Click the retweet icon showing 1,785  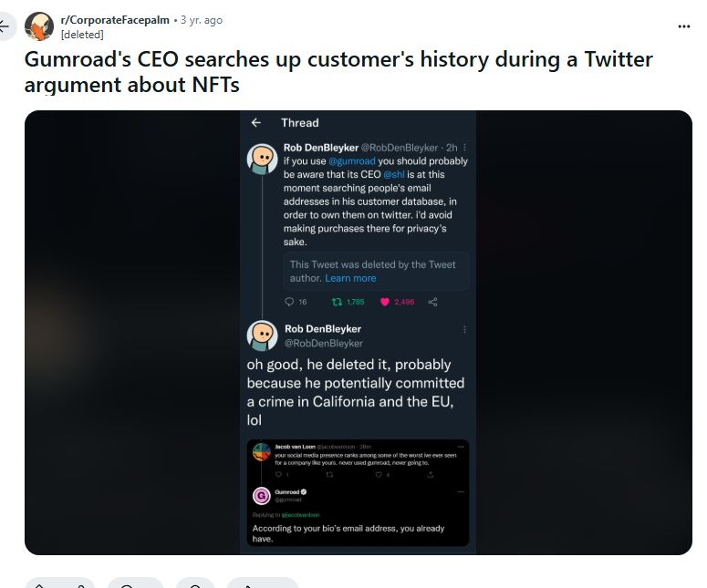coord(337,302)
